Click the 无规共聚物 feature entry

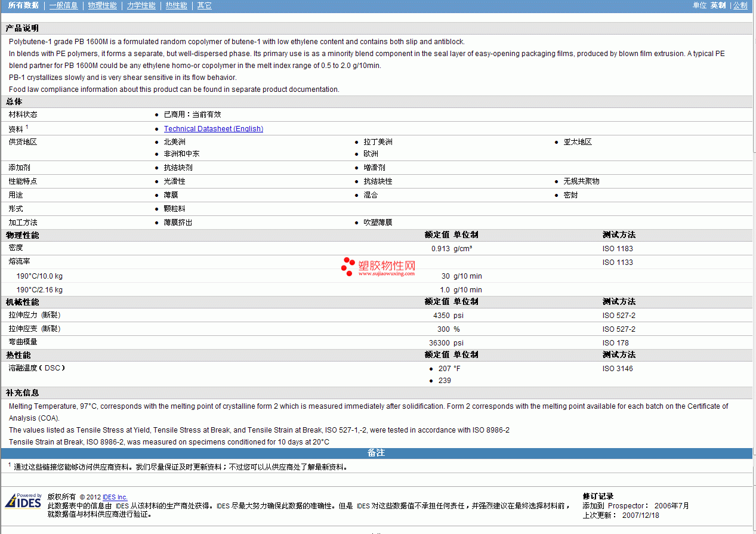(582, 181)
